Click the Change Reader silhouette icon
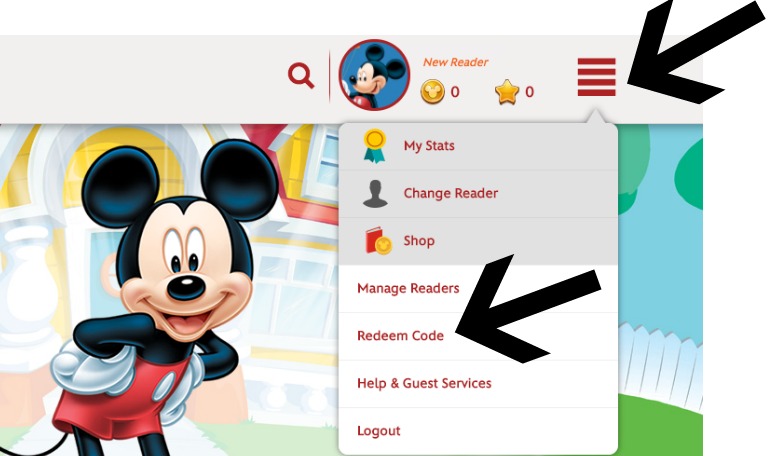 375,193
